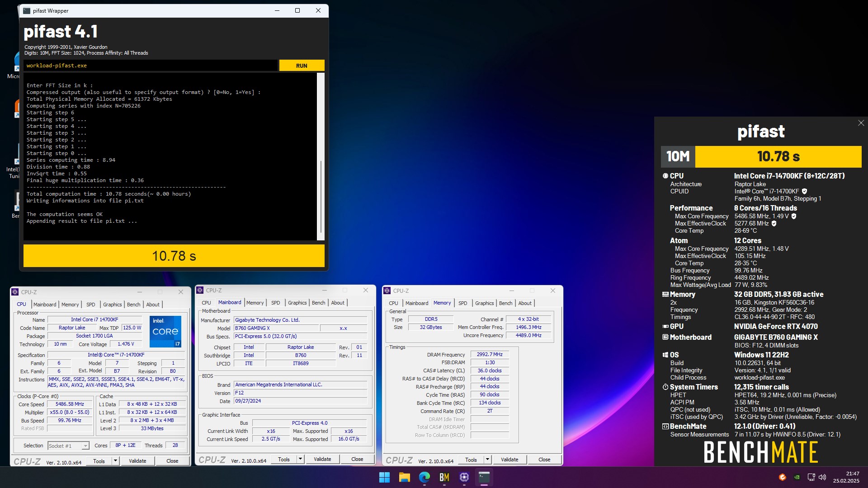Open About tab in left CPU-Z window
This screenshot has height=488, width=868.
(x=153, y=305)
